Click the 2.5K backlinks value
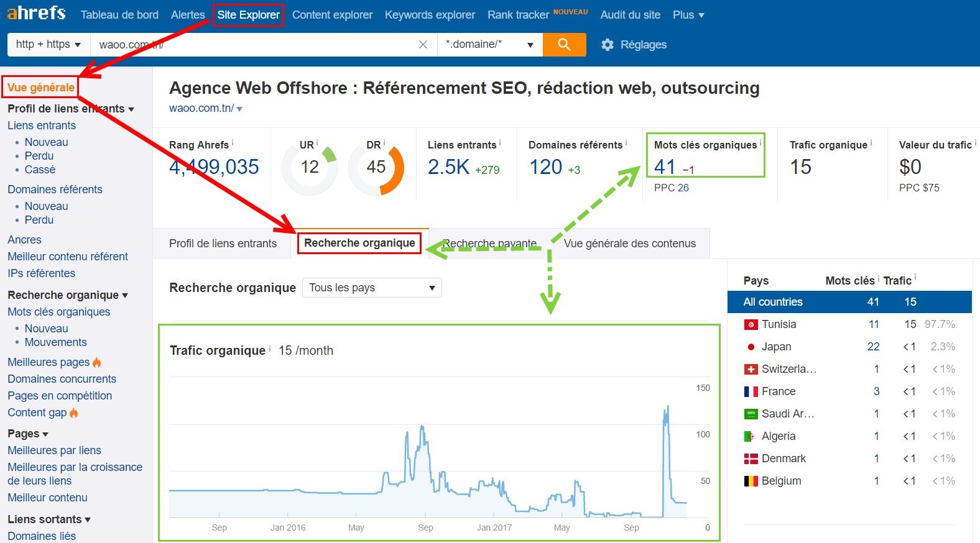This screenshot has width=980, height=543. coord(448,167)
